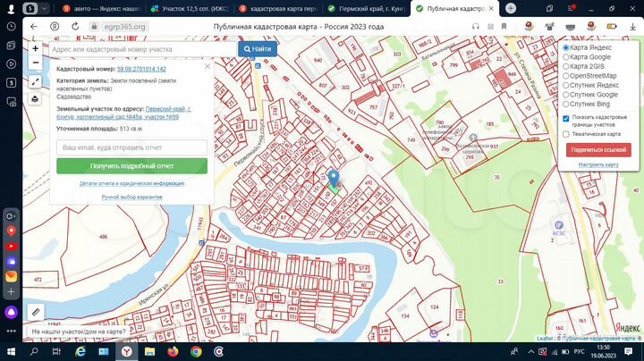
Task: Click the Найти search button
Action: [x=258, y=49]
